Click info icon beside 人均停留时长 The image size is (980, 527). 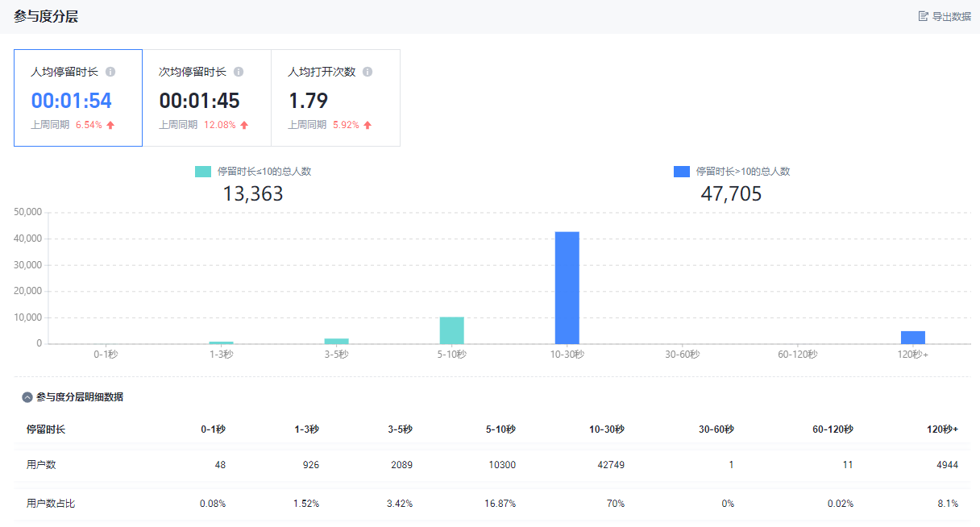point(110,72)
